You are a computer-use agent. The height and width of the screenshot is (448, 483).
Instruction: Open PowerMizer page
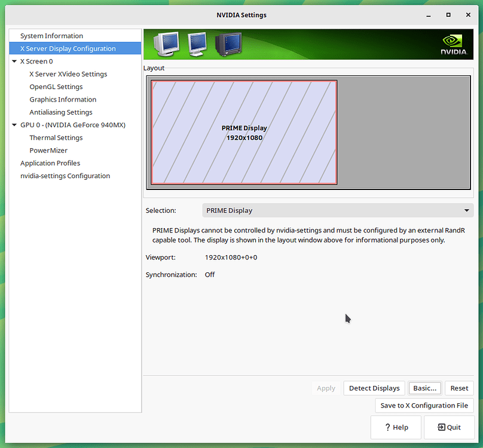coord(48,151)
